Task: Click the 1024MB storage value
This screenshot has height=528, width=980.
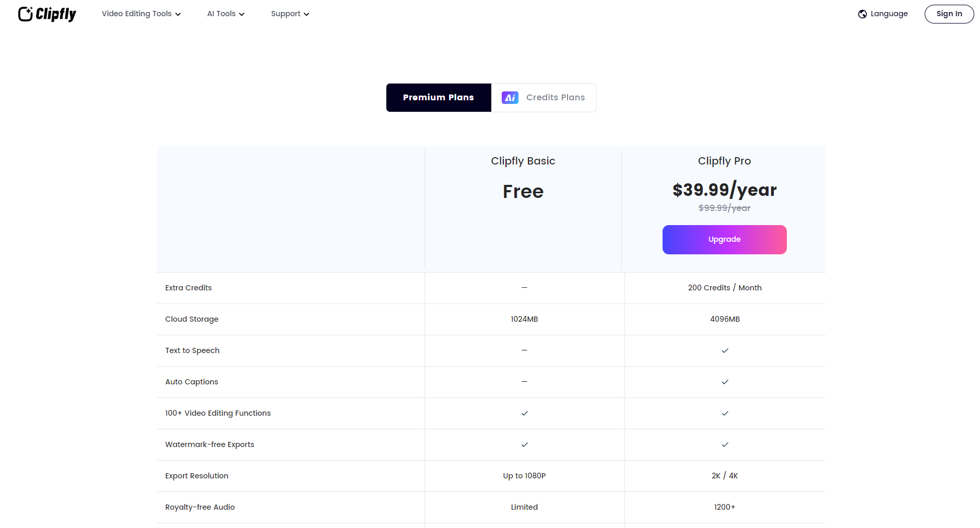Action: (524, 319)
